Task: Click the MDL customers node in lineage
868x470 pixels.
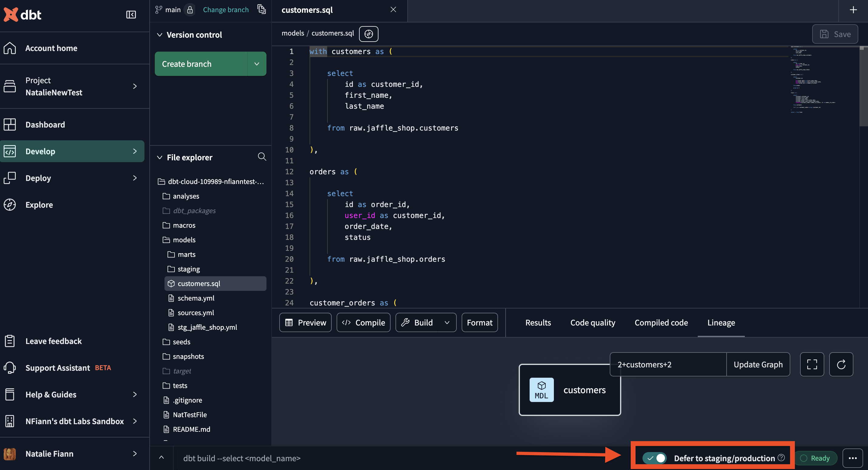Action: (569, 390)
